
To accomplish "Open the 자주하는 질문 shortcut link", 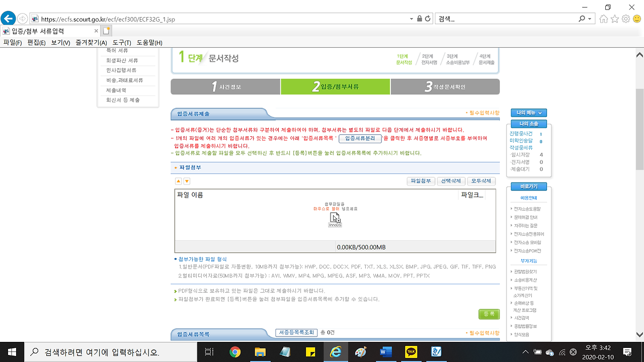I will click(x=526, y=226).
